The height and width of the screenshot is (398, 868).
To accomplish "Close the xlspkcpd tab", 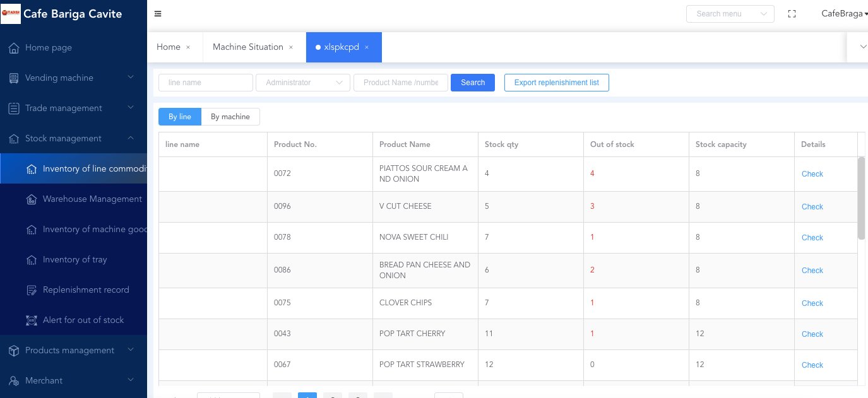I will 367,47.
